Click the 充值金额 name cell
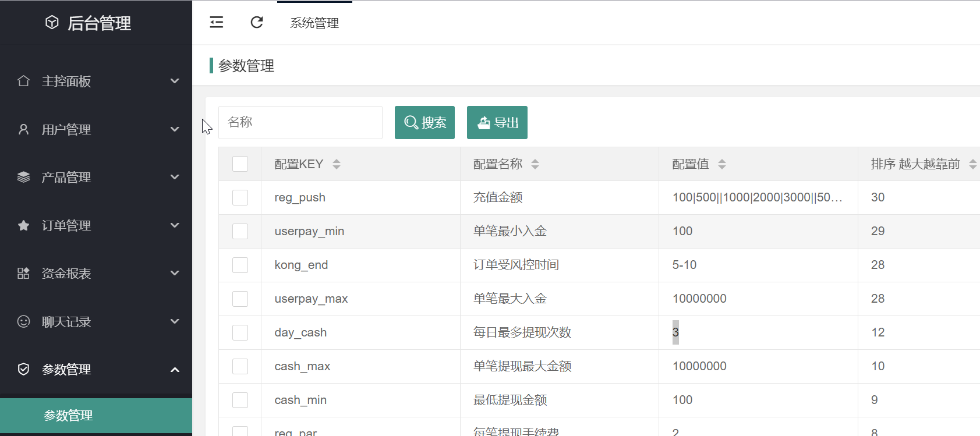The width and height of the screenshot is (980, 436). coord(560,197)
